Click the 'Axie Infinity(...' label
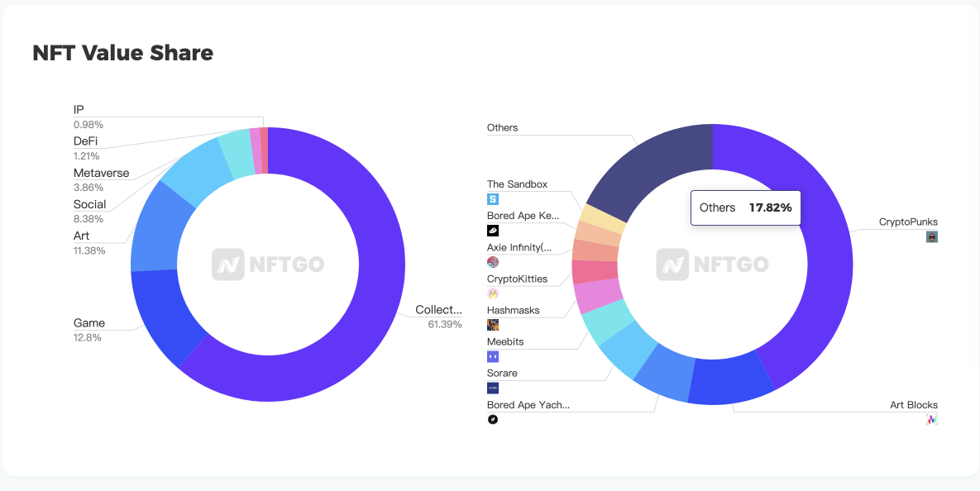Image resolution: width=980 pixels, height=491 pixels. (519, 247)
